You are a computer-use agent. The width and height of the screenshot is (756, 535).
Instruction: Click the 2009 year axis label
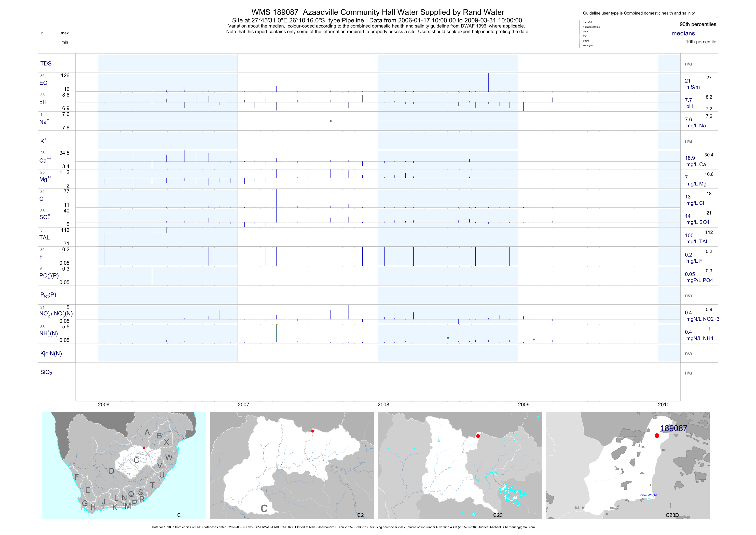[x=524, y=405]
